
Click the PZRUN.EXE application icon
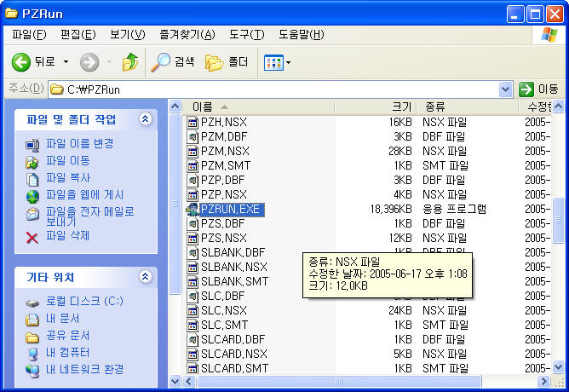tap(193, 210)
